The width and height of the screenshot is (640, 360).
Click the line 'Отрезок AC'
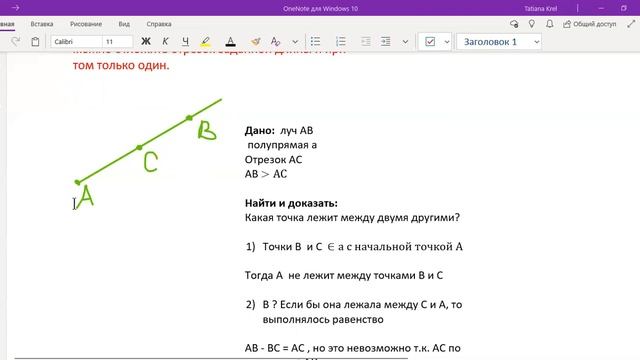click(x=273, y=160)
